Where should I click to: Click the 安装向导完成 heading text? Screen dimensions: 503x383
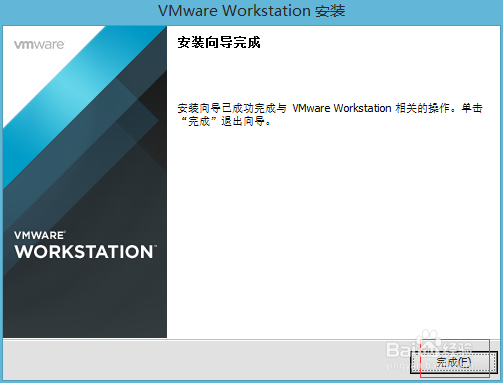tap(219, 43)
